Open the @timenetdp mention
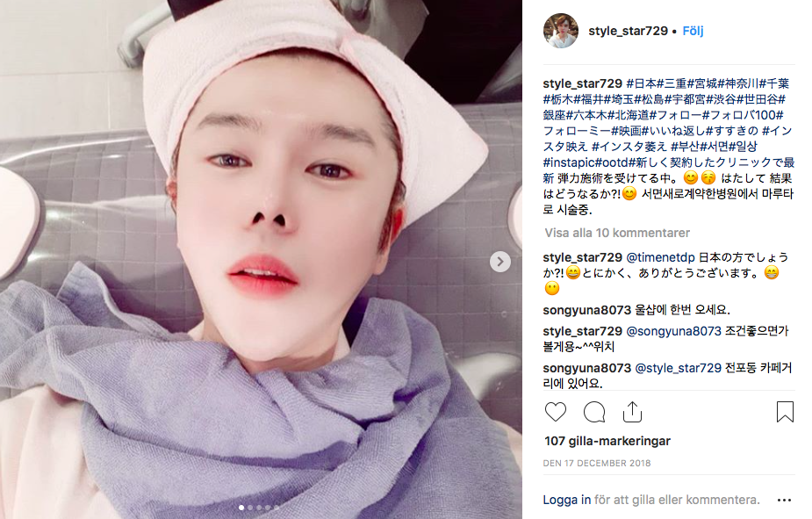Image resolution: width=812 pixels, height=519 pixels. coord(660,257)
